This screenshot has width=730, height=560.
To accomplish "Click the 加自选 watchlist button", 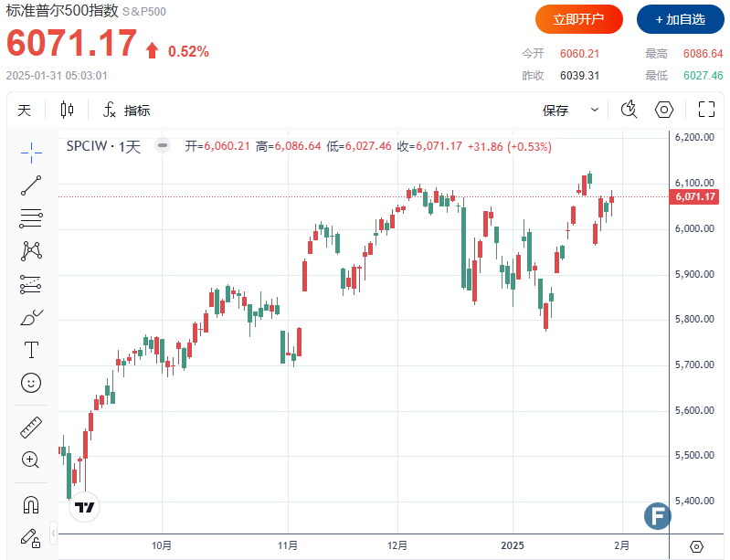I will click(x=679, y=19).
